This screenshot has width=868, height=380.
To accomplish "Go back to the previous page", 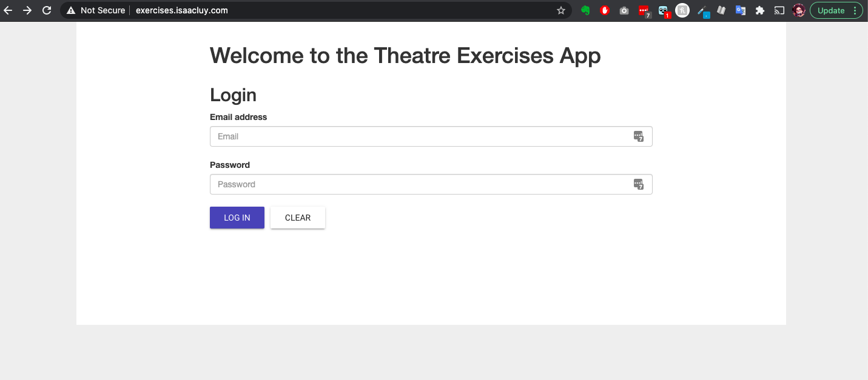I will pyautogui.click(x=8, y=10).
